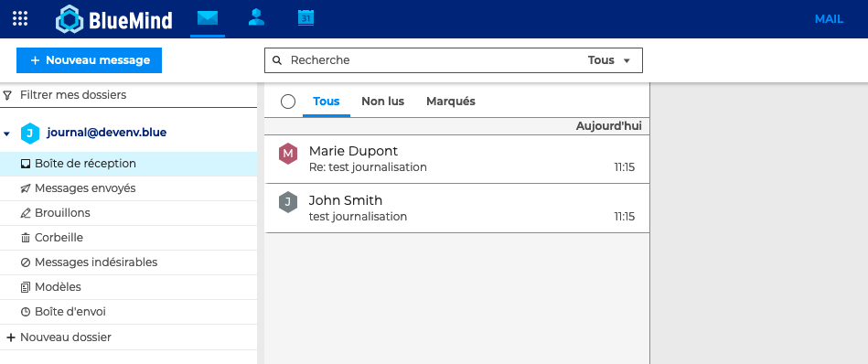Open the Contacts person icon
Screen dimensions: 868x364
pyautogui.click(x=256, y=17)
